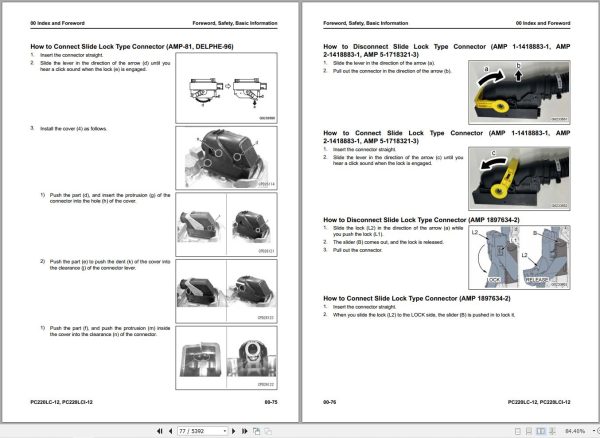Click the previous view icon

pyautogui.click(x=256, y=431)
